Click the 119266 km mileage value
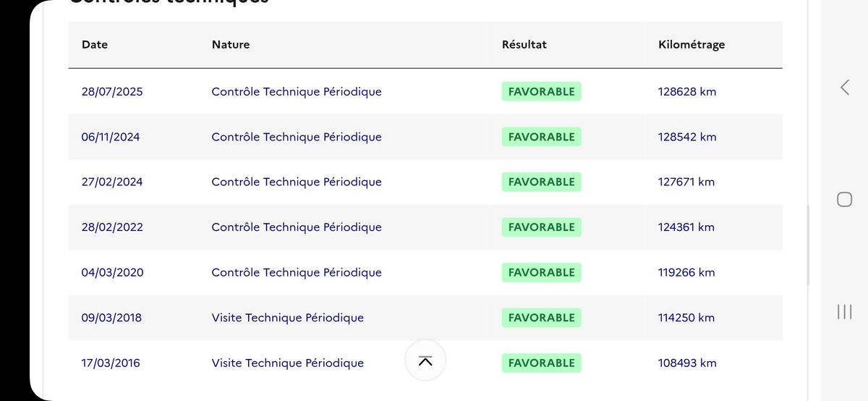Screen dimensions: 868x401 (686, 273)
